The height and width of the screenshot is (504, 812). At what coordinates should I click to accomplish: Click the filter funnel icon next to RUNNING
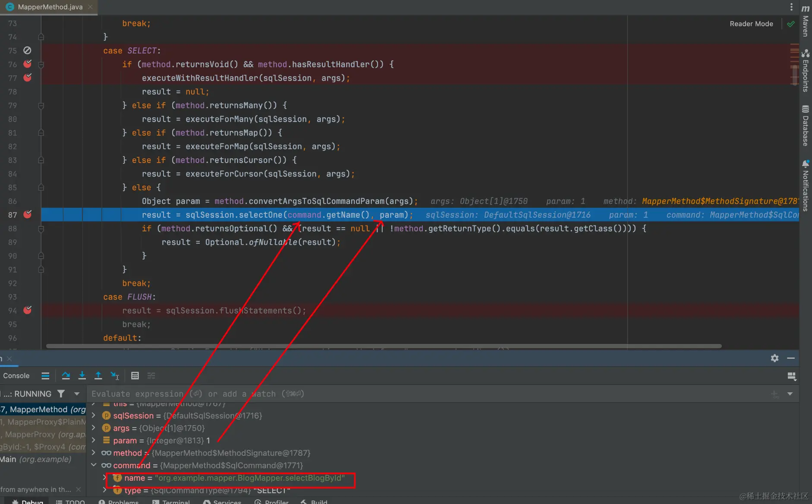tap(61, 394)
